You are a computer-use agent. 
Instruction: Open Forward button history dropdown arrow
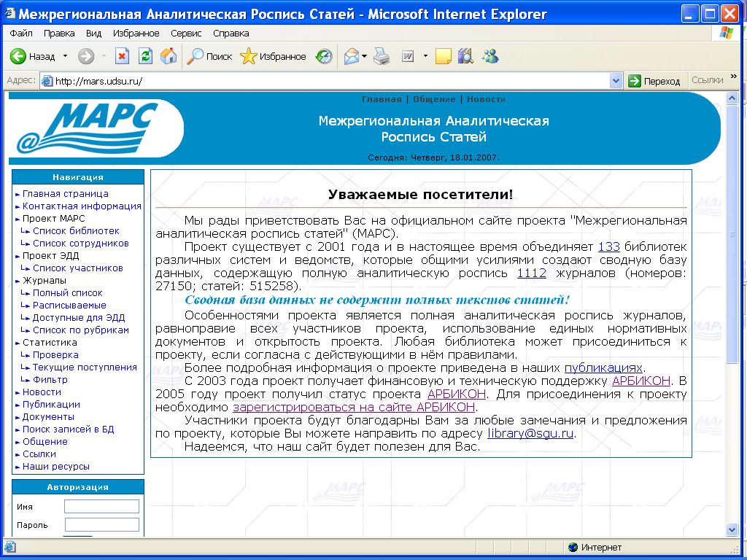coord(104,56)
